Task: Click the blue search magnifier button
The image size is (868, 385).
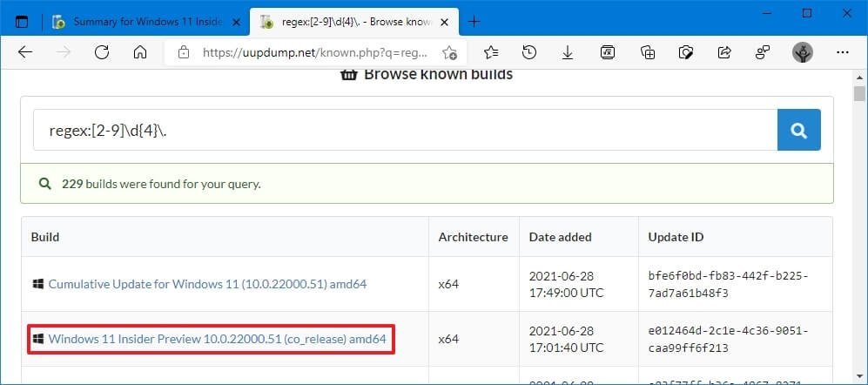Action: pyautogui.click(x=798, y=131)
